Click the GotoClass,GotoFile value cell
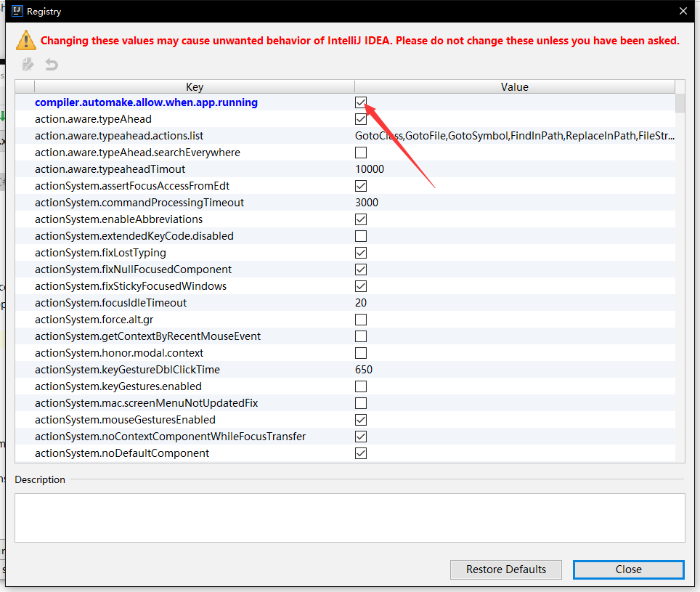The image size is (700, 592). tap(514, 136)
